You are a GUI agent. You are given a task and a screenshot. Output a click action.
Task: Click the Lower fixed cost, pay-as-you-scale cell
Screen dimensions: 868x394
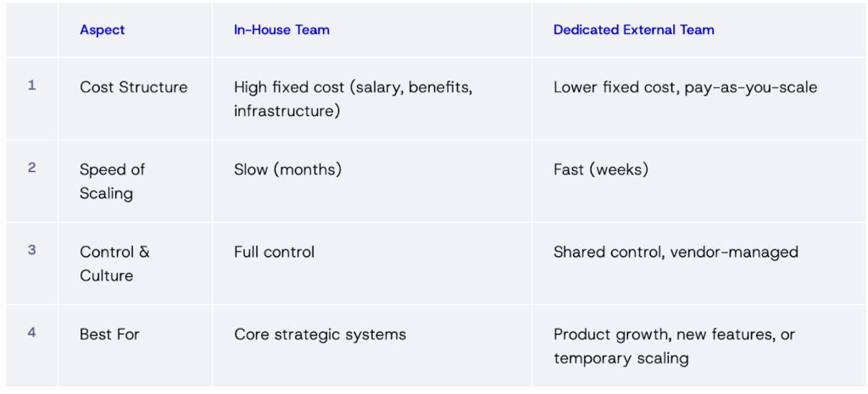[685, 87]
